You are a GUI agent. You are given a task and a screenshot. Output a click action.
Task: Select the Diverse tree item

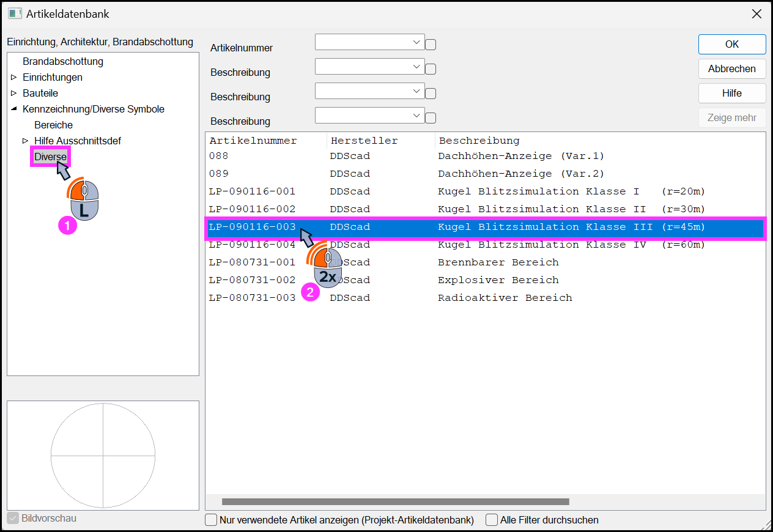tap(50, 157)
